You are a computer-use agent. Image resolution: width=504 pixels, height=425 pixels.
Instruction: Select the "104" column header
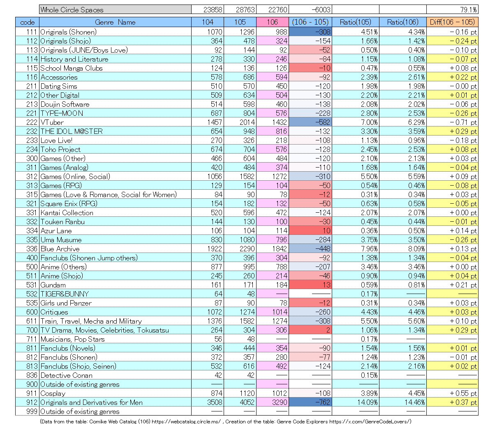tap(207, 22)
